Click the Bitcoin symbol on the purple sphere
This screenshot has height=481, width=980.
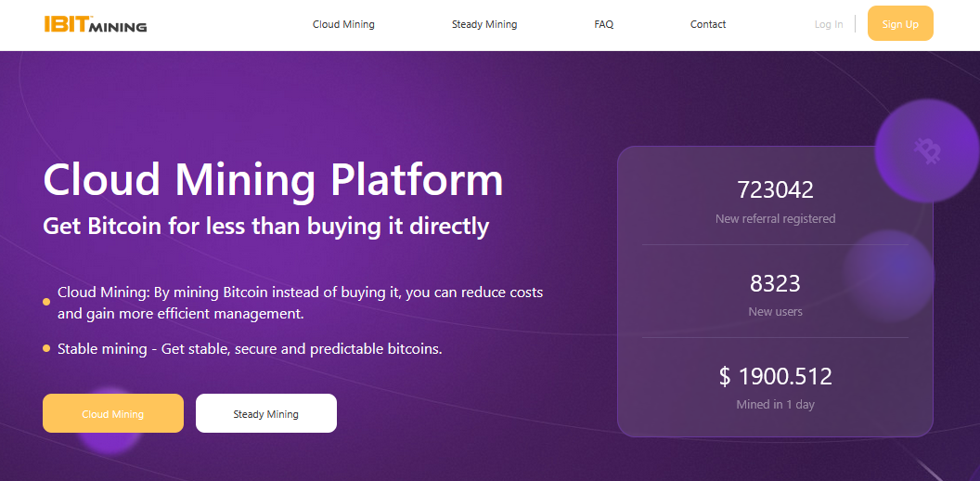point(925,149)
